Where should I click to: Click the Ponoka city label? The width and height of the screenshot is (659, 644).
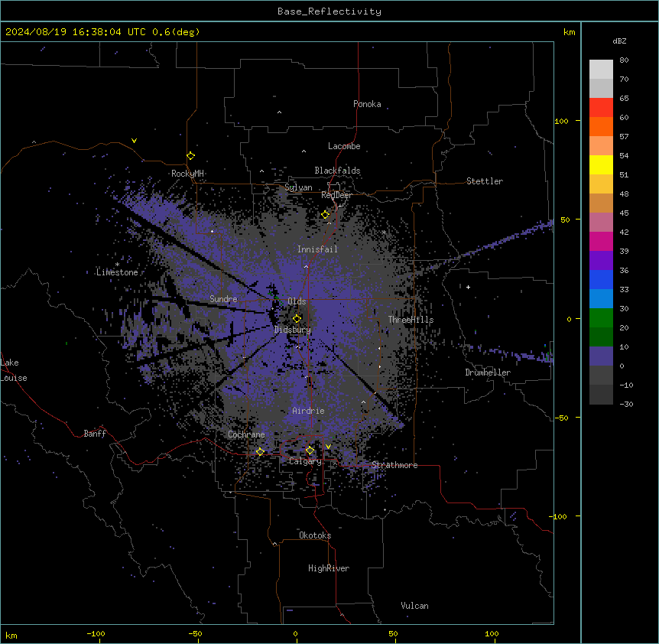click(x=367, y=104)
